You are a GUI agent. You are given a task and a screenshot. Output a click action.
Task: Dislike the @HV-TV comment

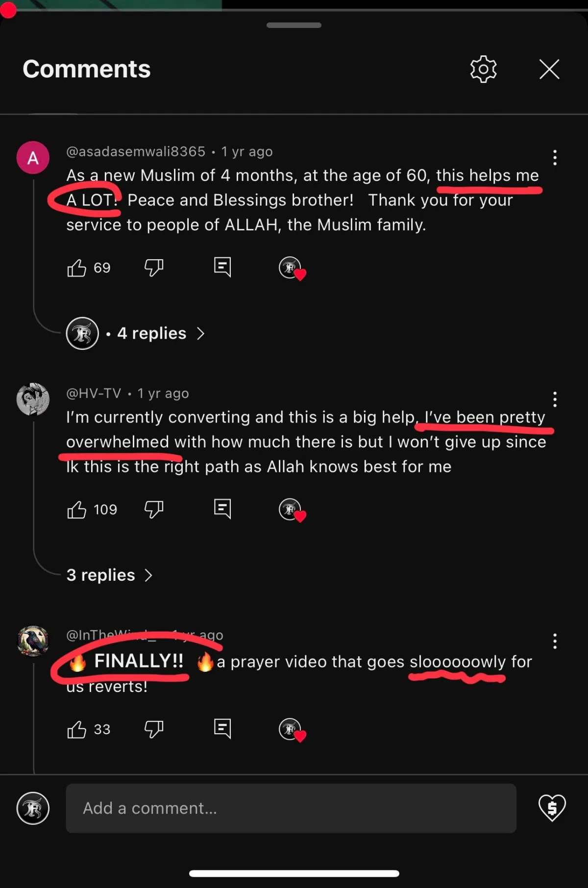(x=154, y=510)
